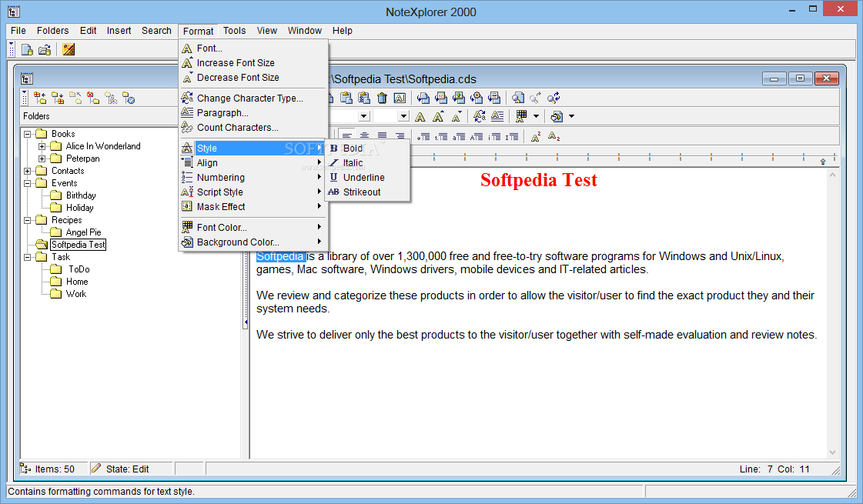Click the document vertical scrollbar down arrow

pos(832,452)
